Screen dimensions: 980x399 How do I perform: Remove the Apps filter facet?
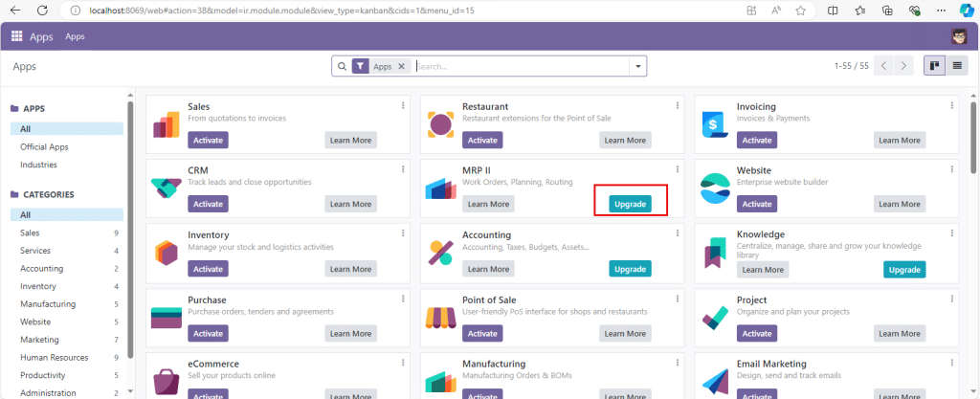click(401, 66)
